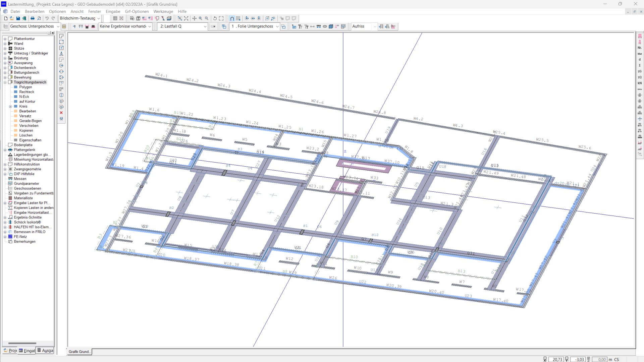Select Eigenschaften in the tree
644x362 pixels.
click(x=30, y=140)
